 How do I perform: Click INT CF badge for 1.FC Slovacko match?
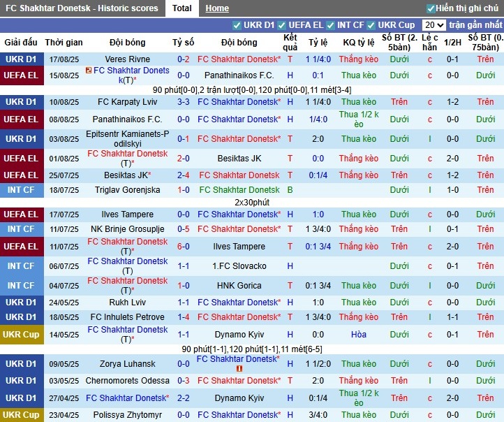[x=21, y=266]
